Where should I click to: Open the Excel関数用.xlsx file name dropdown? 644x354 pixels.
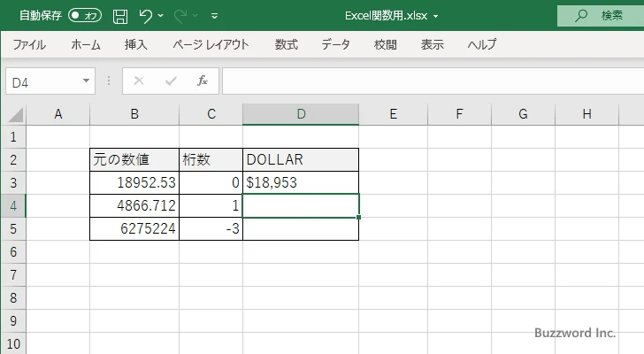pos(436,17)
